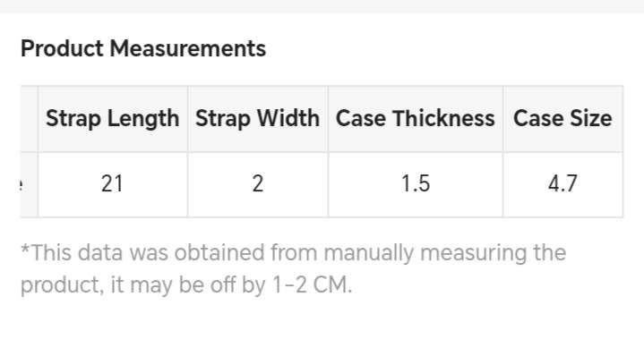Select the Strap Width column header
Screen dimensions: 644x339
pos(258,119)
